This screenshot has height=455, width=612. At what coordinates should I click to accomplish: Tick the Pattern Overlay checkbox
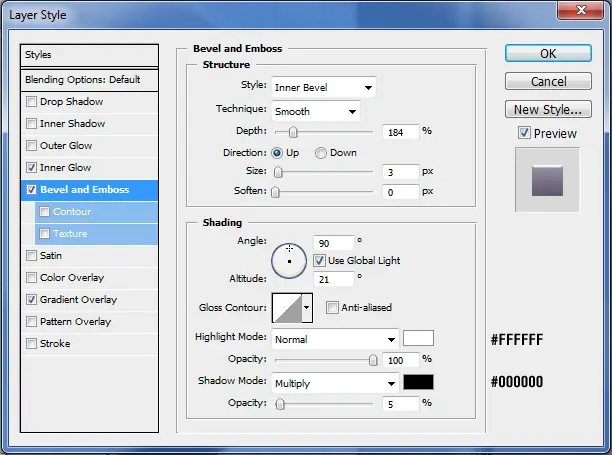click(31, 322)
